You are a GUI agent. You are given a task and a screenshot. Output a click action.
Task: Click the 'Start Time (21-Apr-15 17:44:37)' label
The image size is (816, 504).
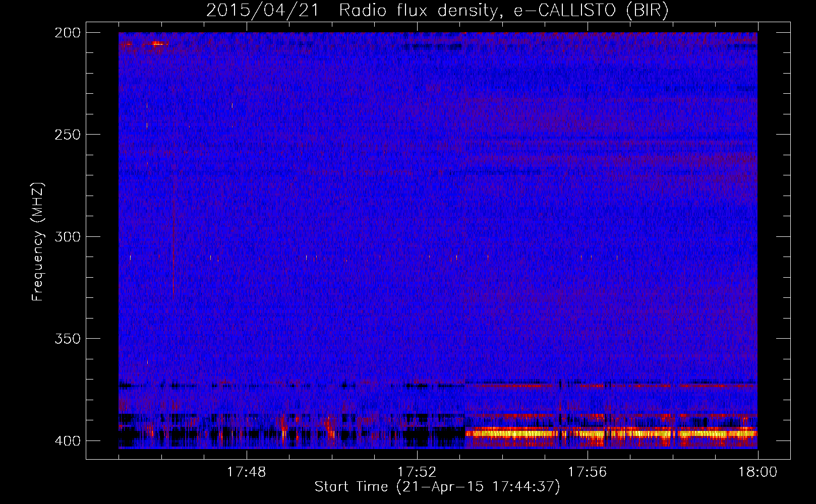click(437, 487)
